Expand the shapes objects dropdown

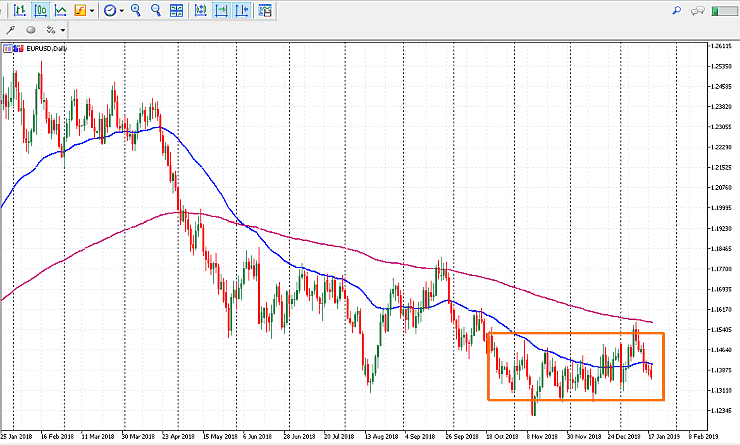(62, 30)
